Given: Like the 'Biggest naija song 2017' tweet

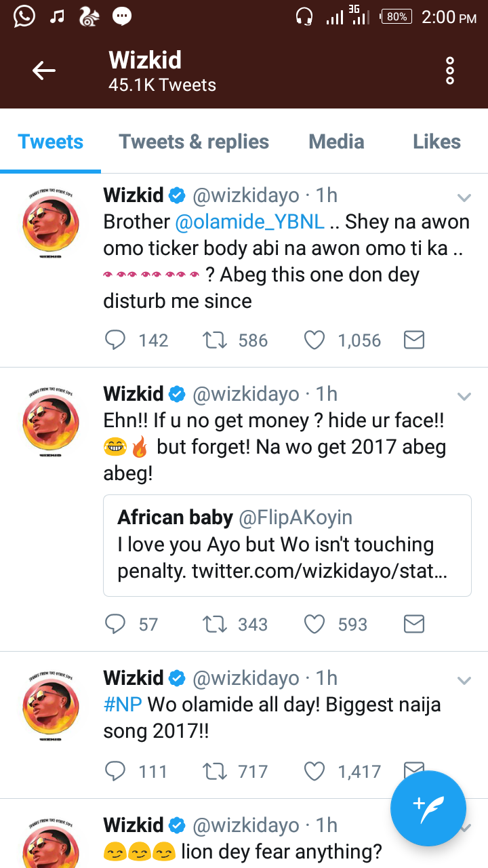Looking at the screenshot, I should pos(314,771).
